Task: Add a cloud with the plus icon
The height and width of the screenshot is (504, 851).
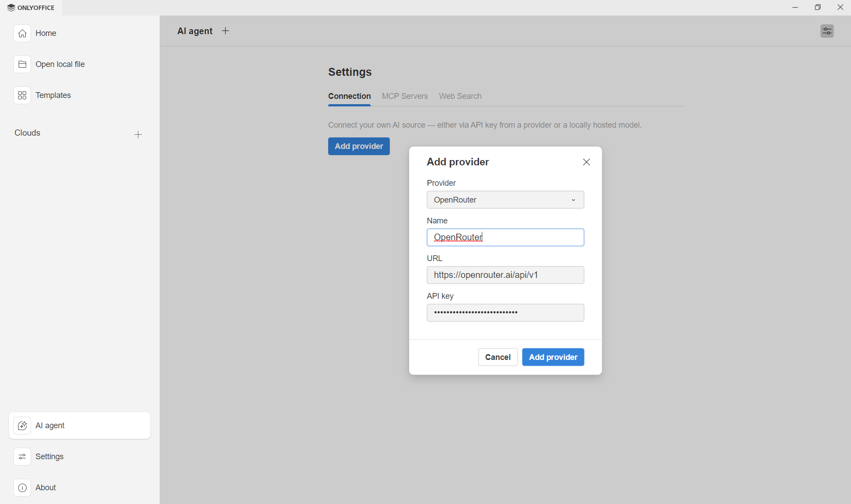Action: click(138, 134)
